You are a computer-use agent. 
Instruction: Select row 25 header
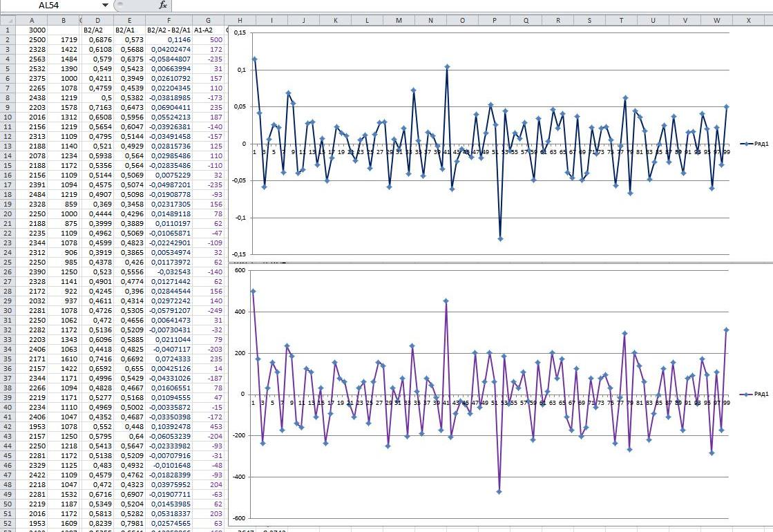pos(8,263)
